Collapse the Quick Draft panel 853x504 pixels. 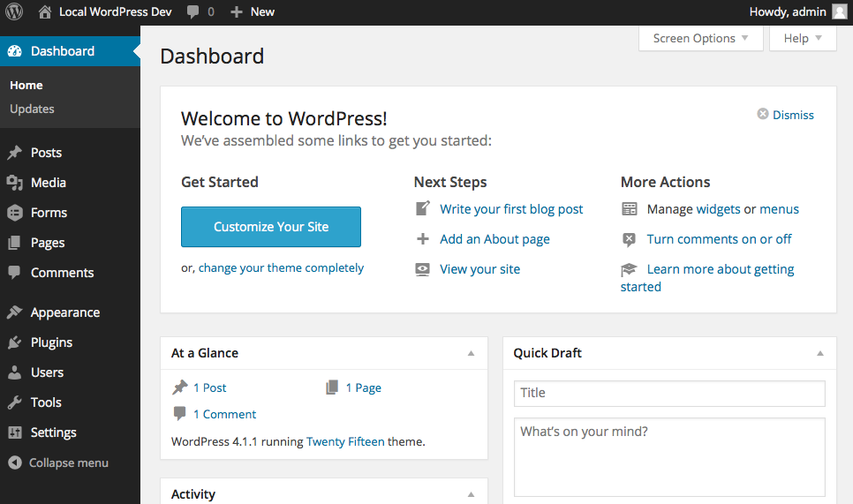point(820,353)
